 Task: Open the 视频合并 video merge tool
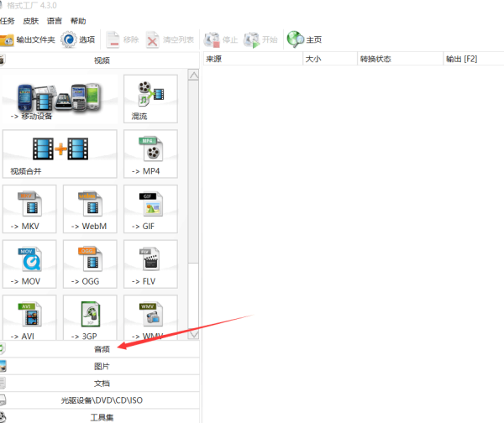[x=60, y=154]
